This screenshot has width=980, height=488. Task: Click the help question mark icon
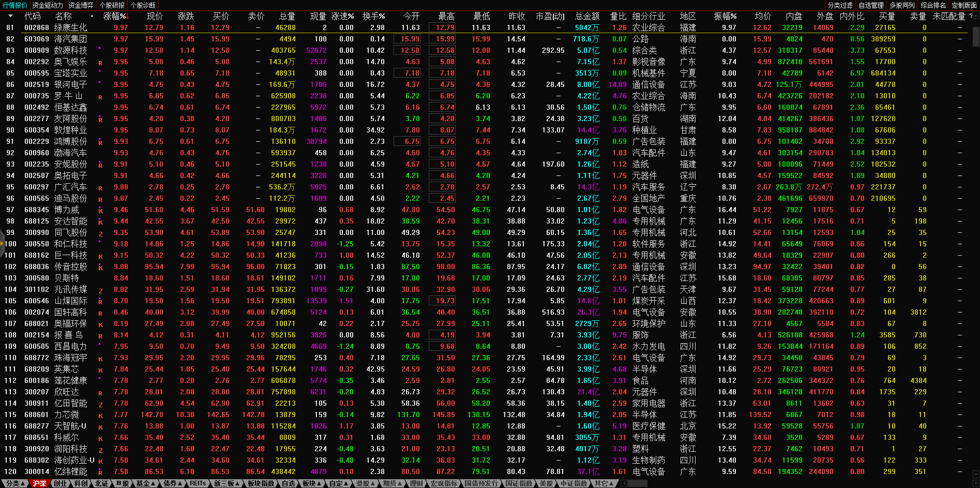click(971, 16)
